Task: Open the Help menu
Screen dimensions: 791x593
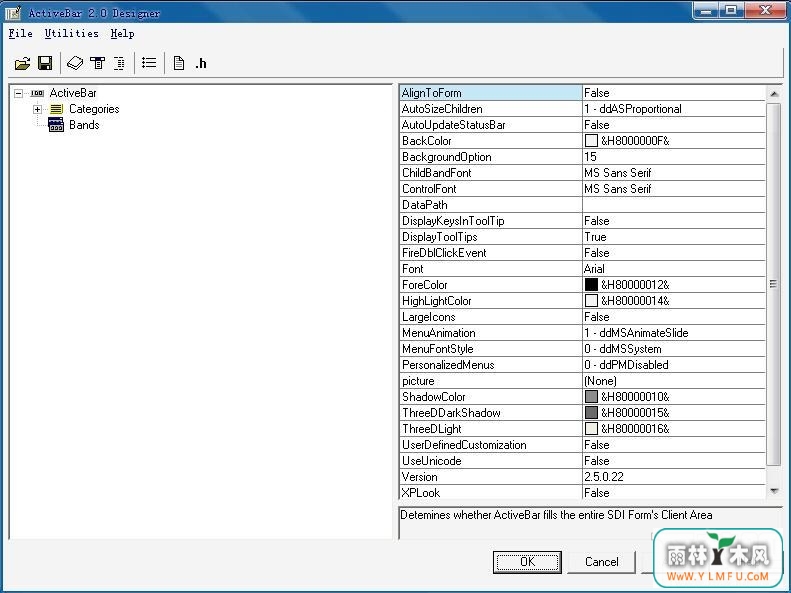Action: click(123, 34)
